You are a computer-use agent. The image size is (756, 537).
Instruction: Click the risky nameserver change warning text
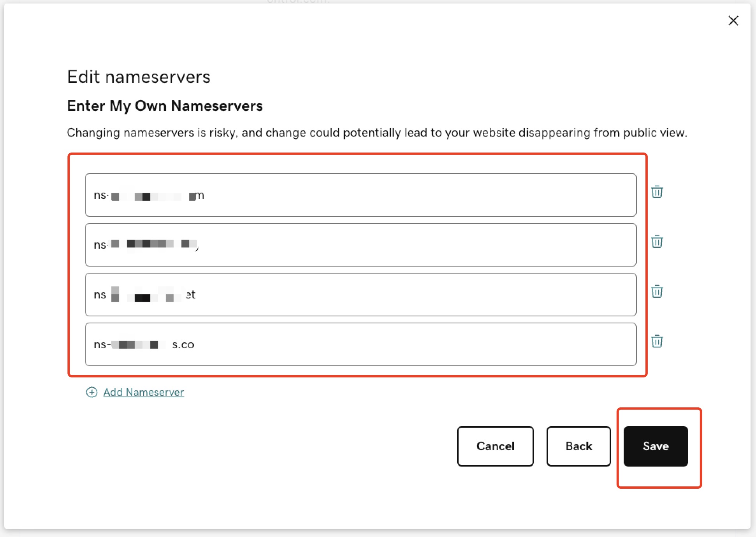tap(376, 133)
